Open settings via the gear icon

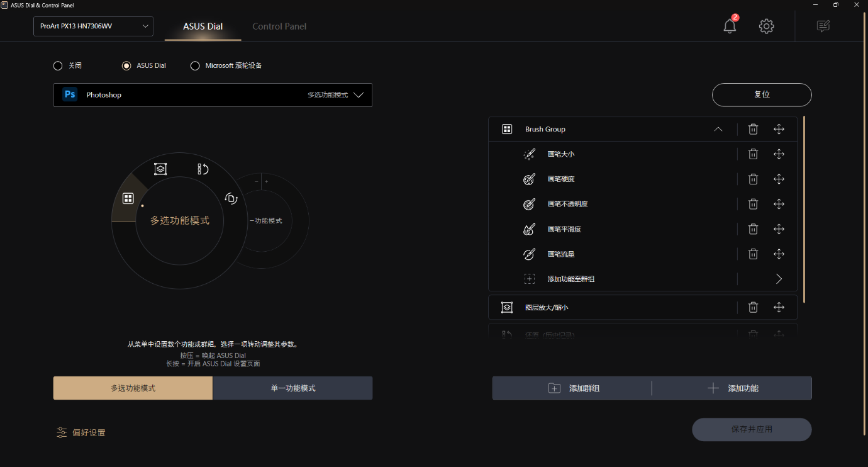pyautogui.click(x=766, y=26)
